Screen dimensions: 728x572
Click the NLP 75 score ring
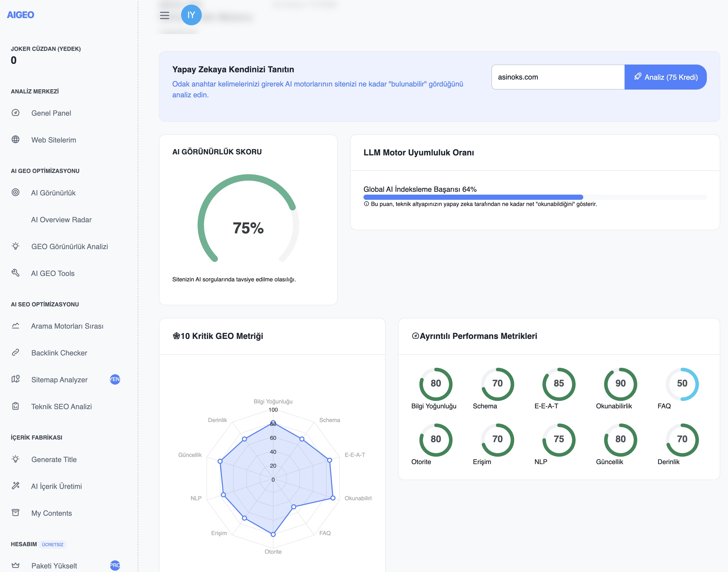(x=559, y=440)
